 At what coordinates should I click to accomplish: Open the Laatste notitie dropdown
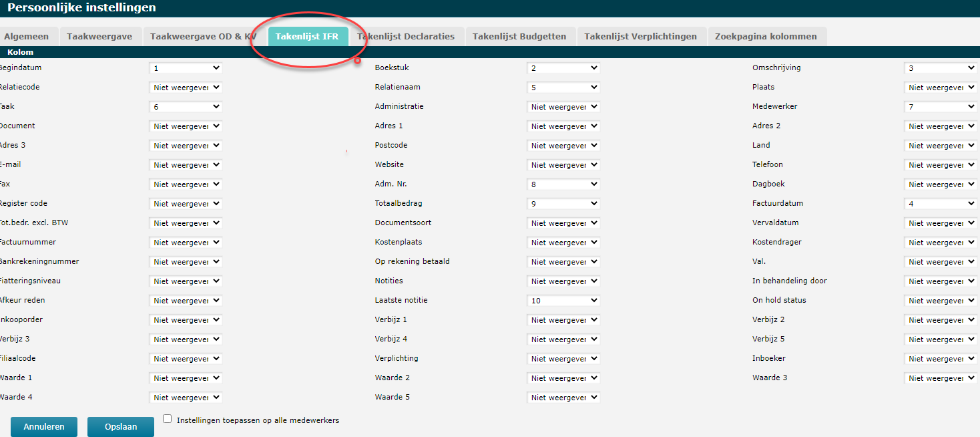[563, 301]
